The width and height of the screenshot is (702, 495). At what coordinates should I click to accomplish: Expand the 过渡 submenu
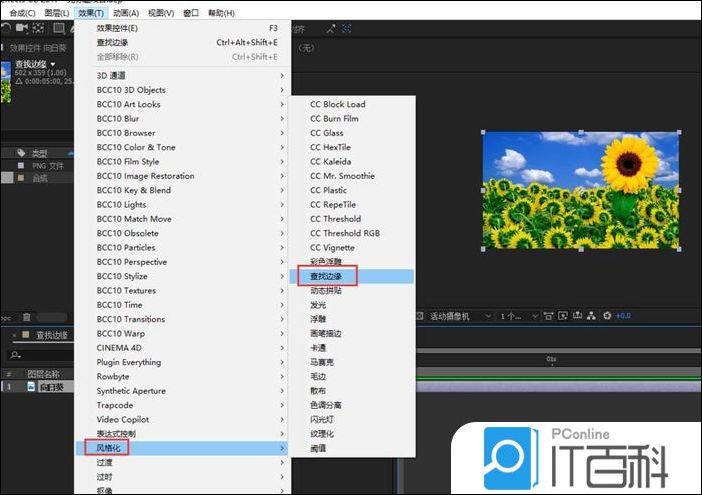point(183,462)
